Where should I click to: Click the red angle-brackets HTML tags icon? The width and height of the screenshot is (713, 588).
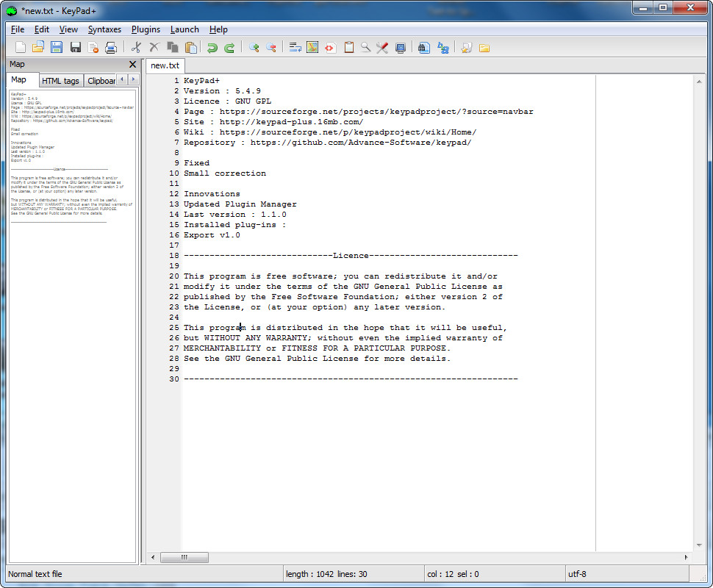click(x=331, y=47)
